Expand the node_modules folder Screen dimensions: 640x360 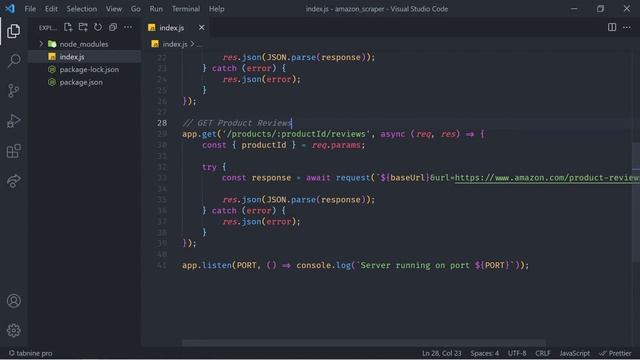coord(41,44)
